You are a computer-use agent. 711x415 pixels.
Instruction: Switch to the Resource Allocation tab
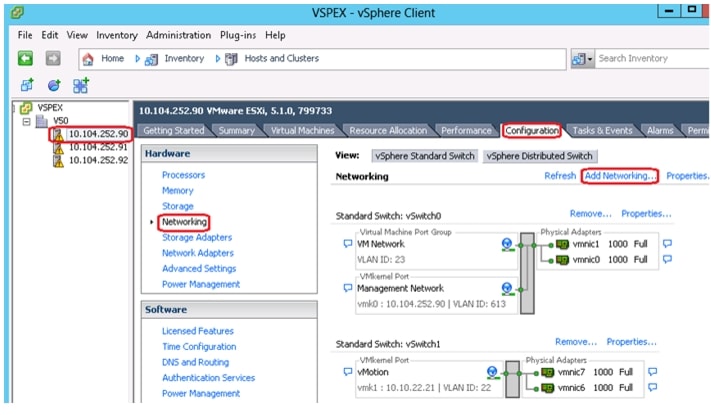pyautogui.click(x=388, y=131)
